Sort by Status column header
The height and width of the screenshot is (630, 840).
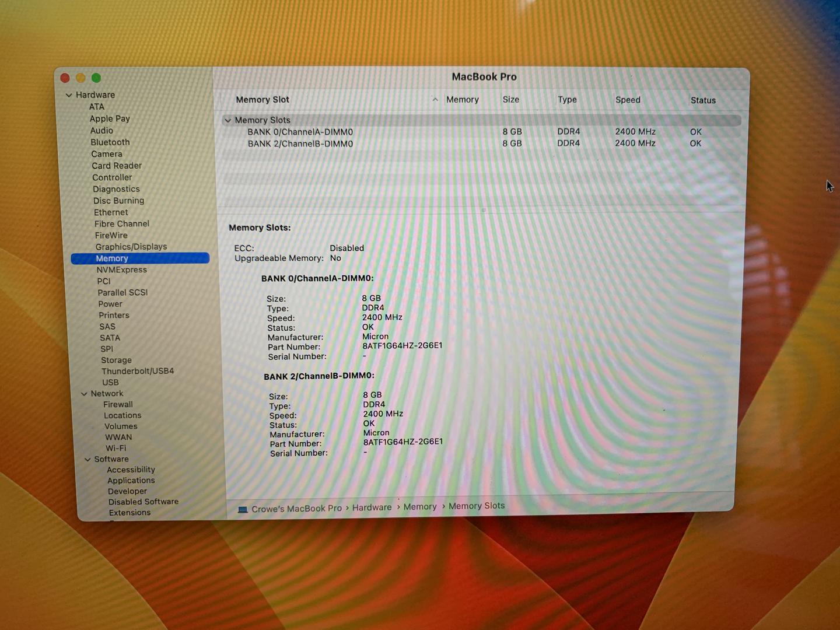[x=703, y=100]
